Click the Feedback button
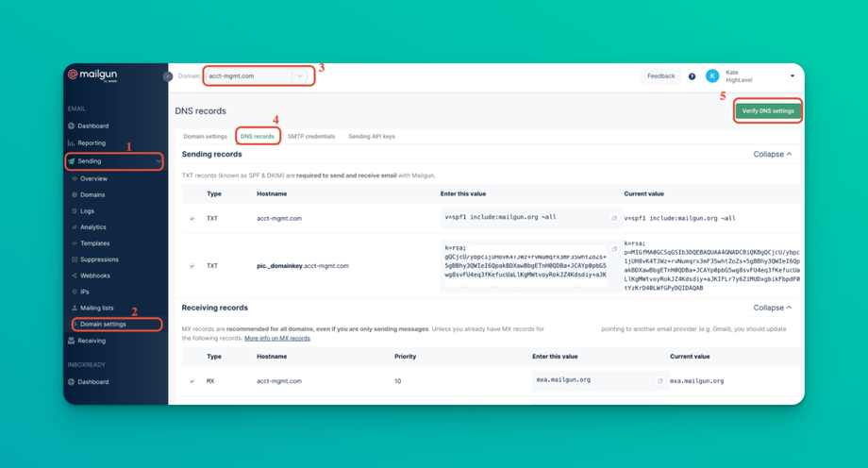The width and height of the screenshot is (868, 468). click(661, 75)
